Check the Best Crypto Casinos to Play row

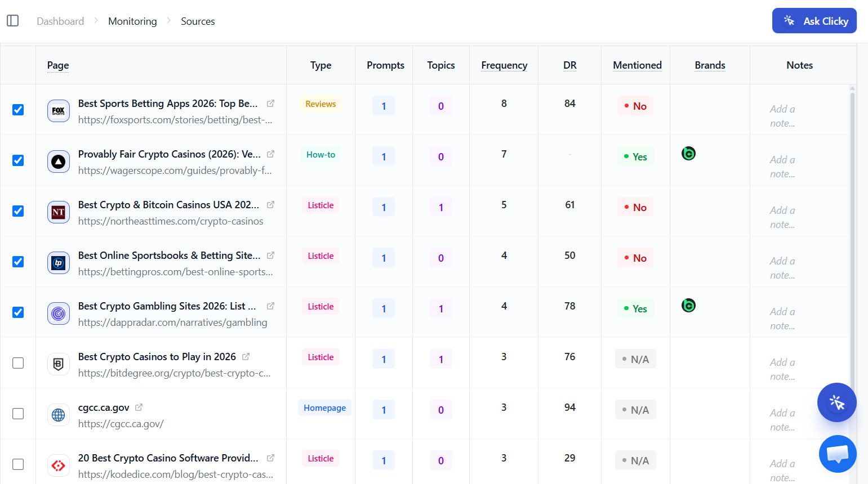18,363
